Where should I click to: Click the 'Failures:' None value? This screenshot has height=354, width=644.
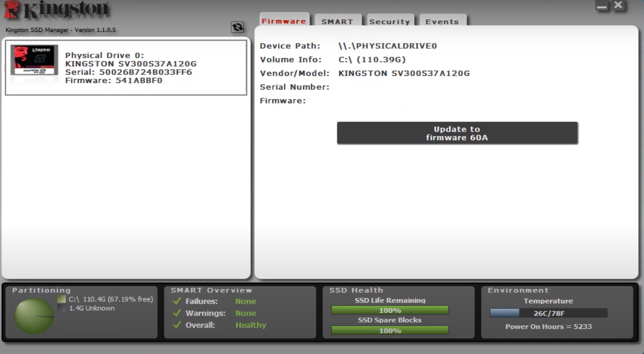[x=246, y=301]
